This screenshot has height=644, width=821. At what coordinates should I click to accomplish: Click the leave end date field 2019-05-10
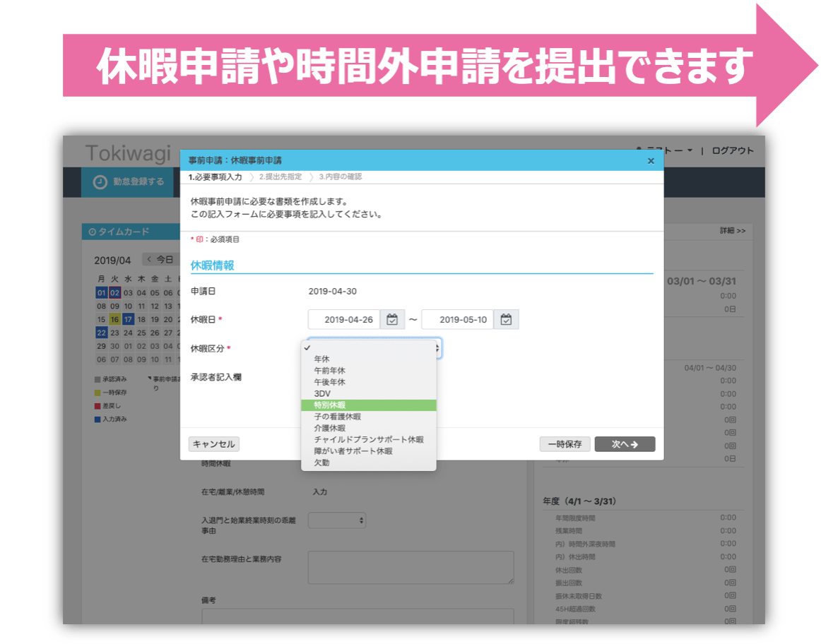458,320
